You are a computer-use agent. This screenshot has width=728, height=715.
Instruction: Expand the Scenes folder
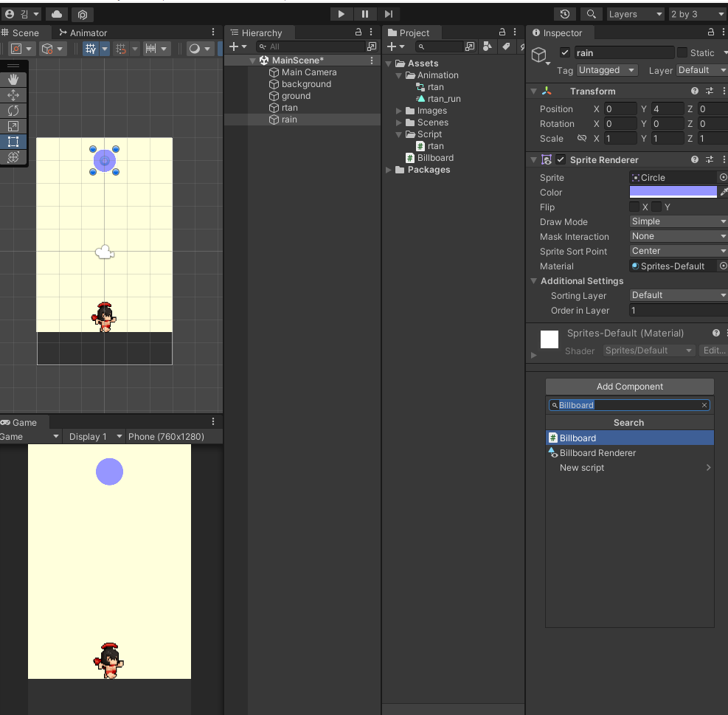(399, 122)
